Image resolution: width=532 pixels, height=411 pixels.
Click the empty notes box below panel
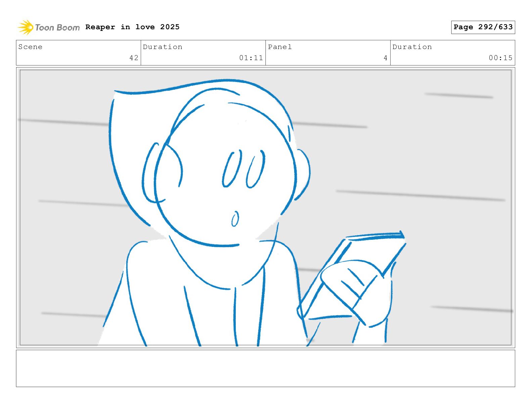click(266, 368)
